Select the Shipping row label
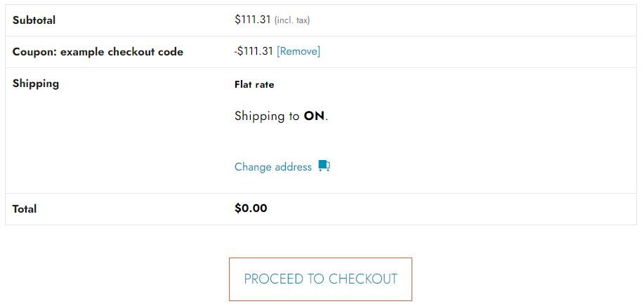 (36, 84)
